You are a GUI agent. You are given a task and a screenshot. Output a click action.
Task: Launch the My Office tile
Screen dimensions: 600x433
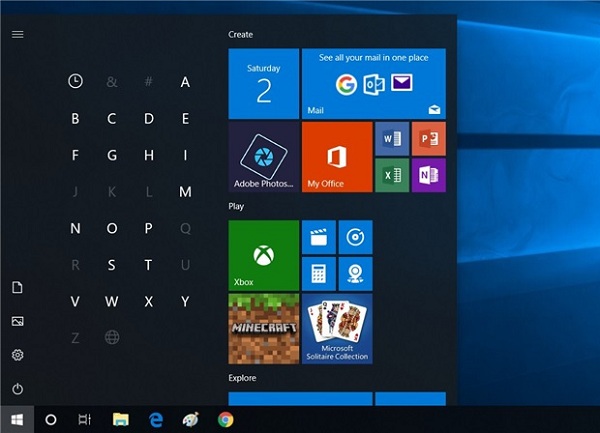click(336, 157)
